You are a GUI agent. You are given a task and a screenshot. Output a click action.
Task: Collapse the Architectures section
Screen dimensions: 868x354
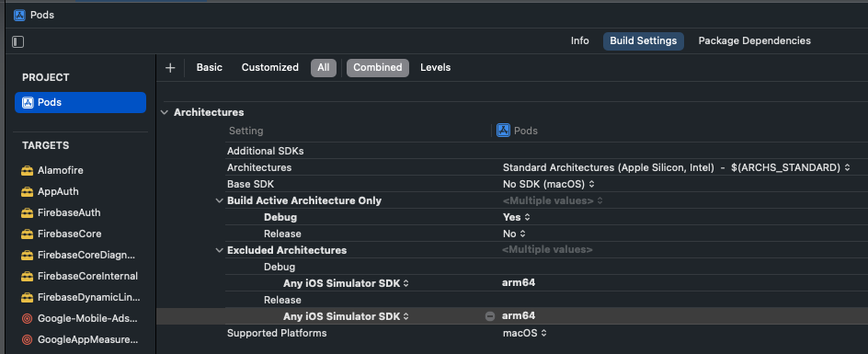point(165,112)
